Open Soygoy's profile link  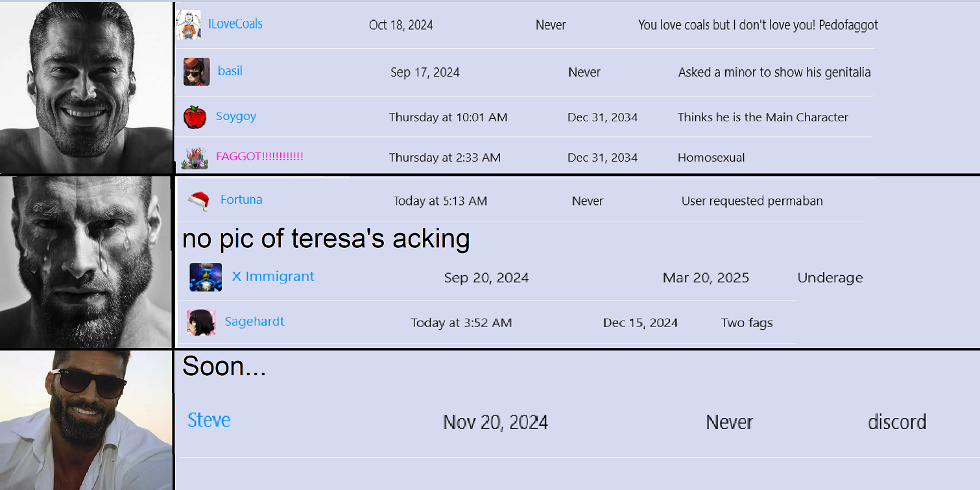click(236, 116)
